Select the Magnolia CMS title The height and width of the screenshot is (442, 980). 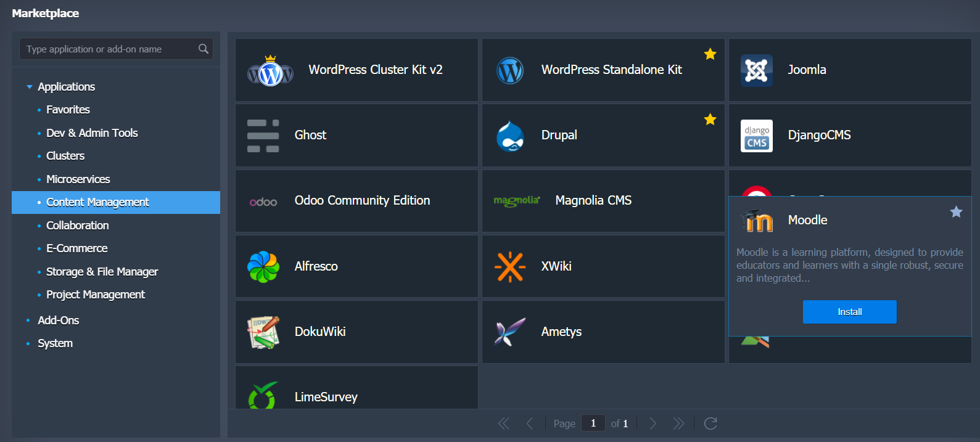tap(593, 200)
